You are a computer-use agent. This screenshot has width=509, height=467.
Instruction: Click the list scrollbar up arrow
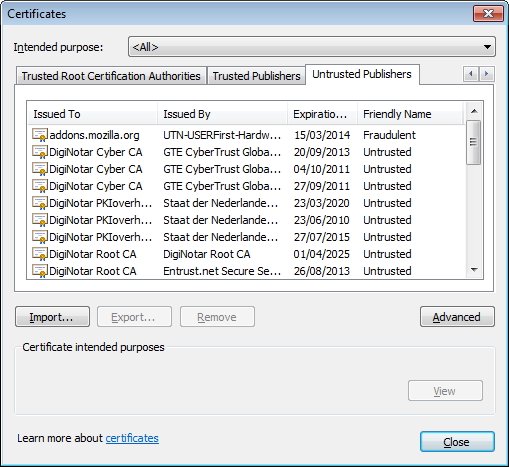pos(474,111)
